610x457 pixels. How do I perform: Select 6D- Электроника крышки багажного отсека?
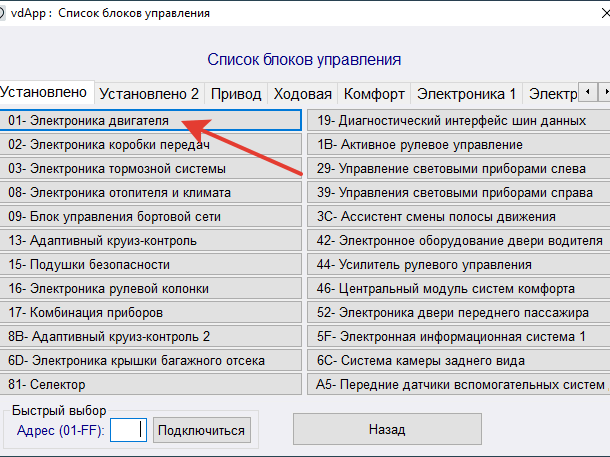[150, 360]
